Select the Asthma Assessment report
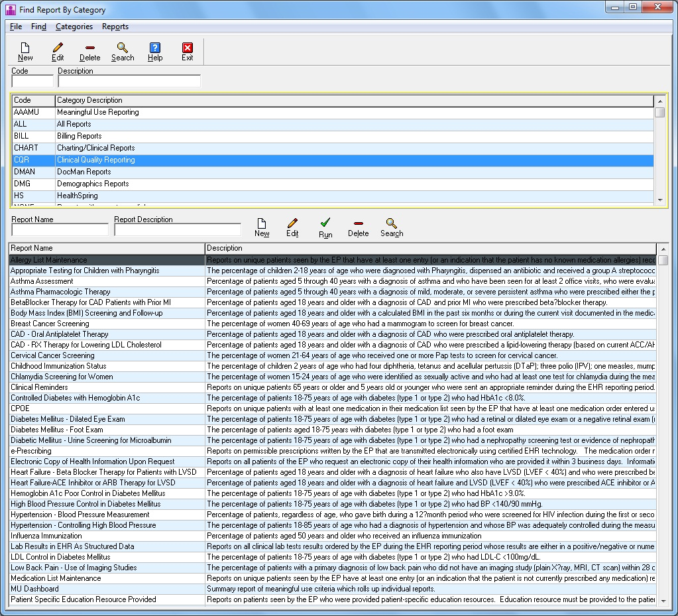 [333, 281]
